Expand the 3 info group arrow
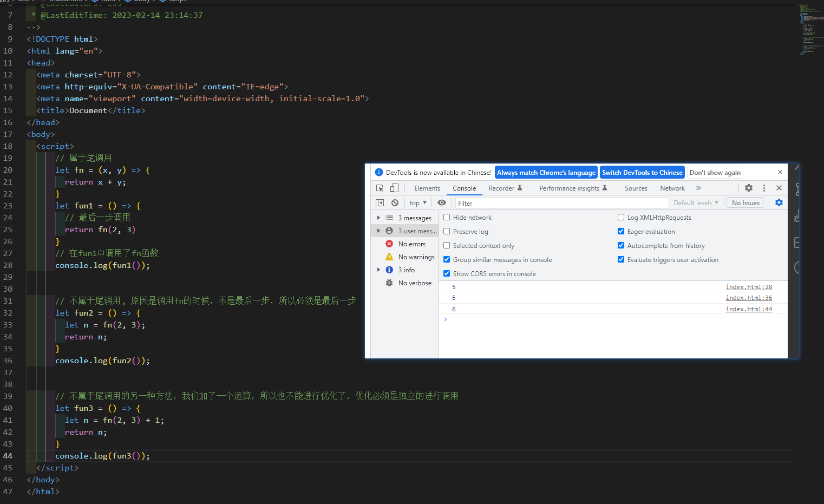 pos(378,270)
